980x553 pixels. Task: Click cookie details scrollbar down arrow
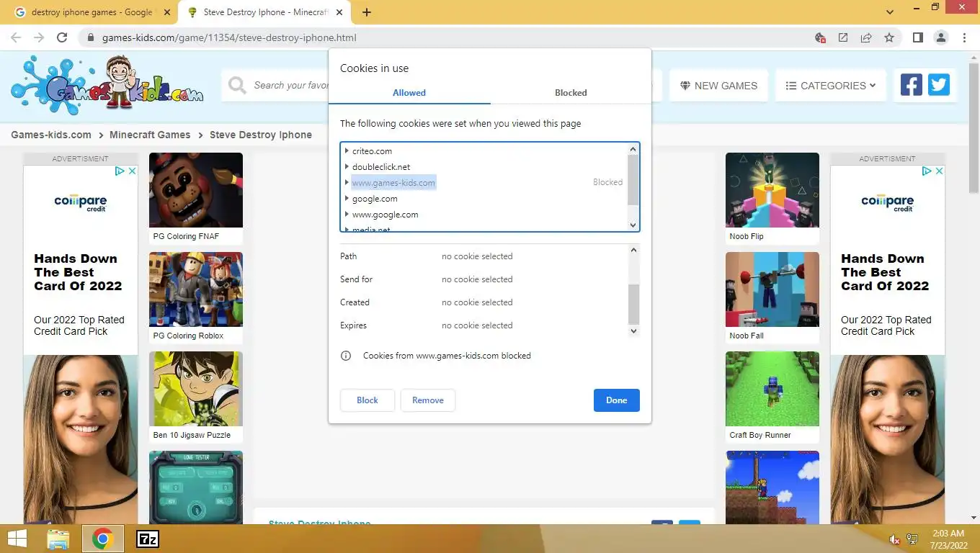point(634,331)
